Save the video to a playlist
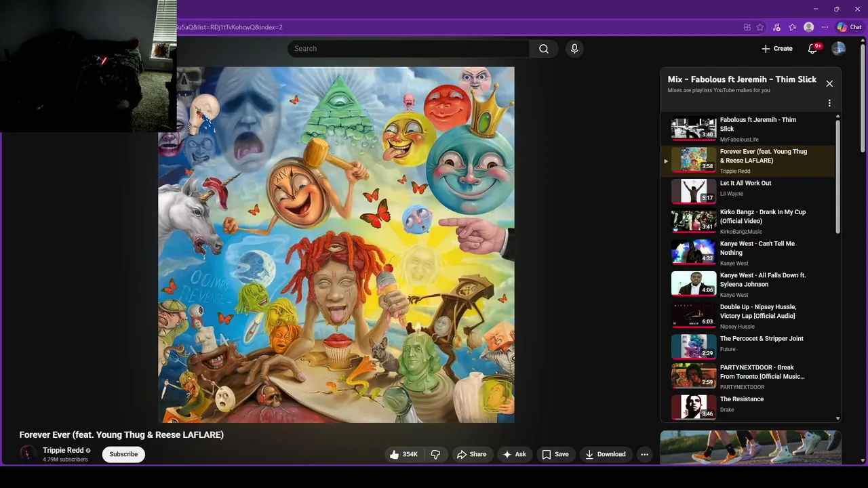Viewport: 868px width, 488px height. [555, 454]
